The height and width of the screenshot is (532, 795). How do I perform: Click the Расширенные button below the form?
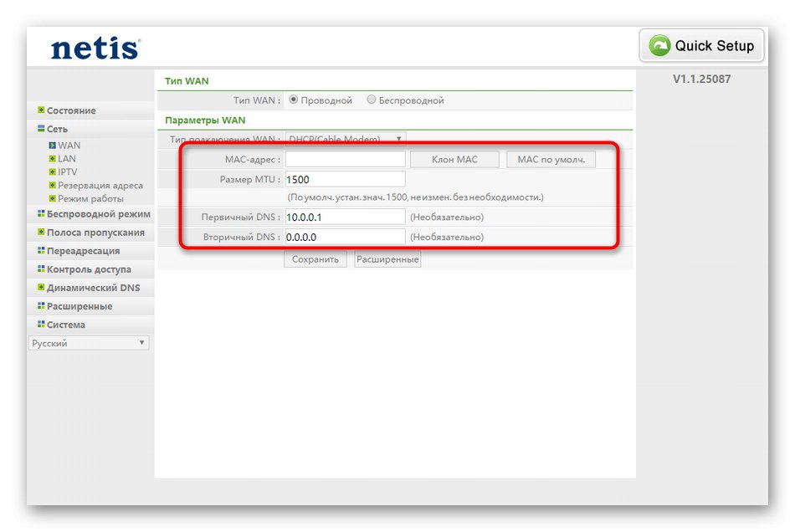[387, 259]
